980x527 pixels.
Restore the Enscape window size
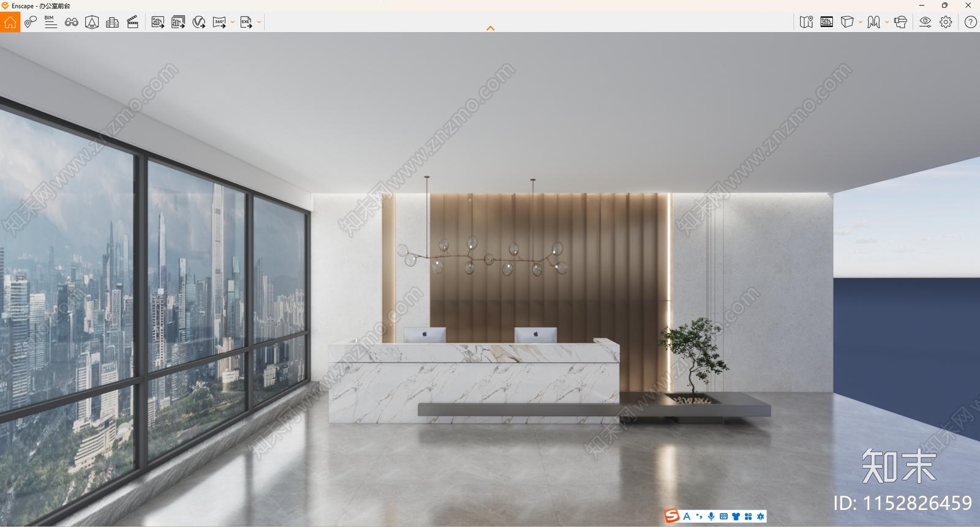click(944, 6)
